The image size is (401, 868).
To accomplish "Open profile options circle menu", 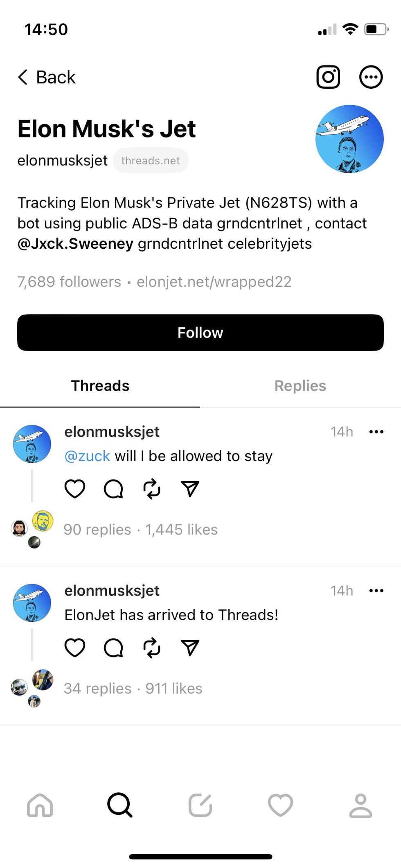I will coord(371,77).
